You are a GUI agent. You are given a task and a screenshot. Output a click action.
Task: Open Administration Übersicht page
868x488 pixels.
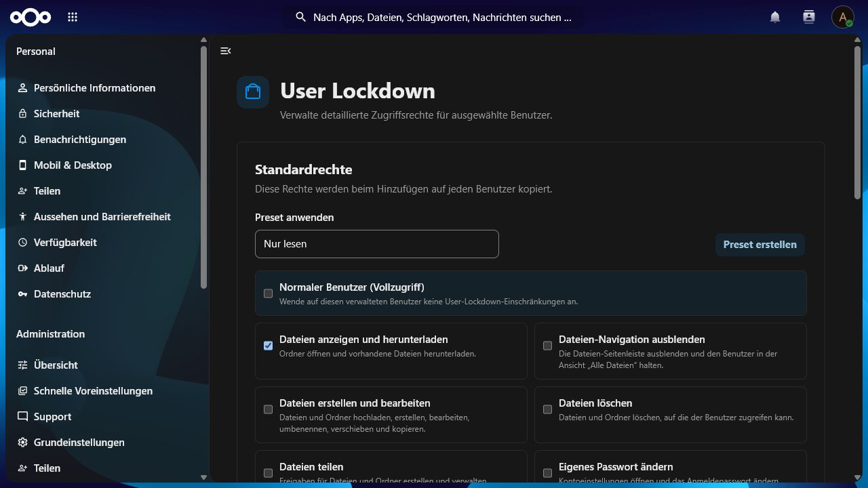pyautogui.click(x=102, y=365)
